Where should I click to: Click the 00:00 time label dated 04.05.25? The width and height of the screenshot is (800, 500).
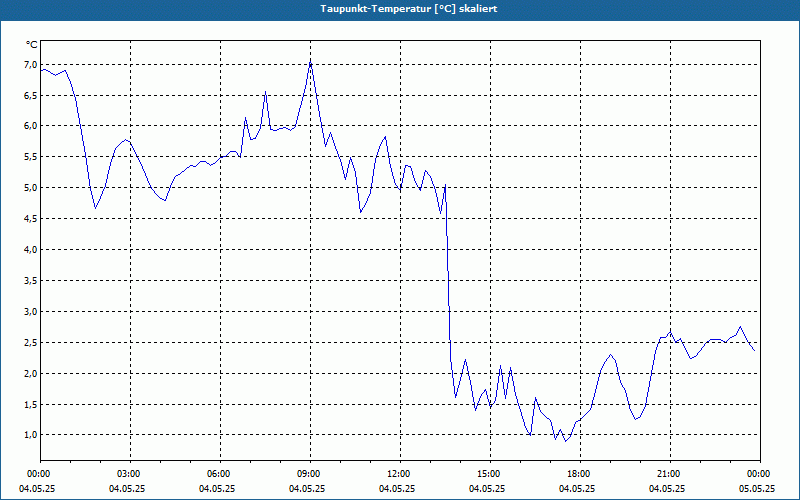(38, 474)
